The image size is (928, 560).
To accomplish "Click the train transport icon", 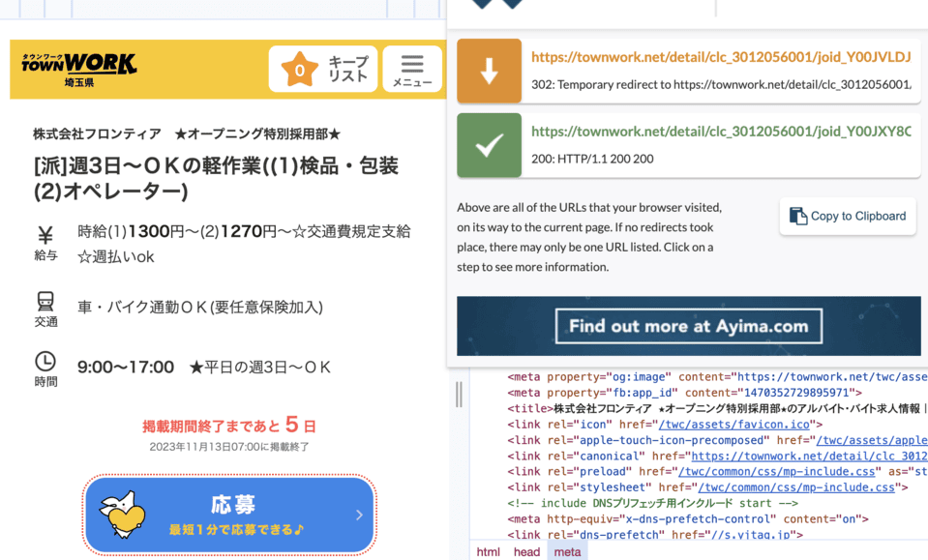I will click(45, 302).
